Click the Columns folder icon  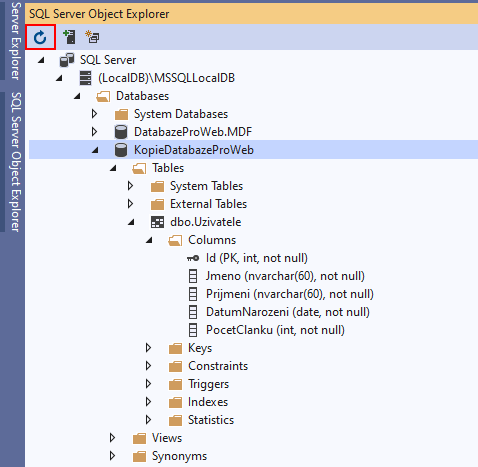pyautogui.click(x=175, y=240)
